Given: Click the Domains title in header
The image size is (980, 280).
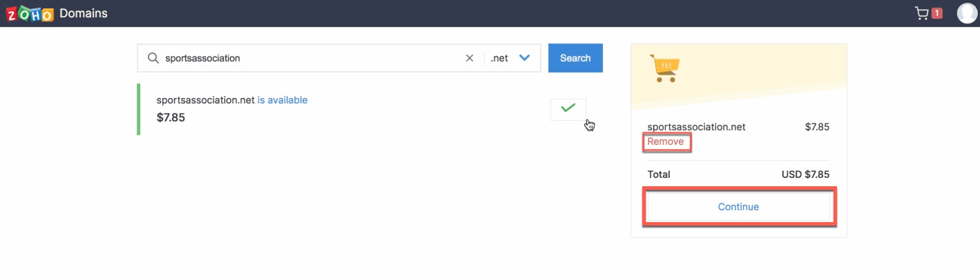Looking at the screenshot, I should point(84,13).
